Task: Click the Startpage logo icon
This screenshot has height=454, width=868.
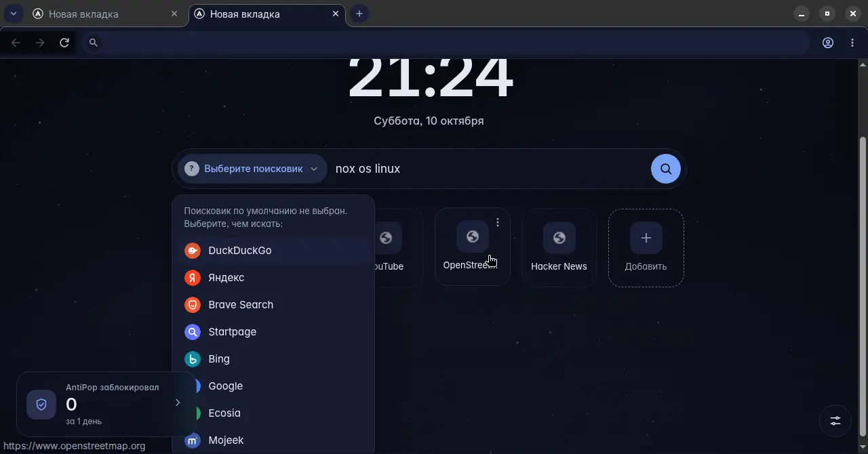Action: coord(193,332)
